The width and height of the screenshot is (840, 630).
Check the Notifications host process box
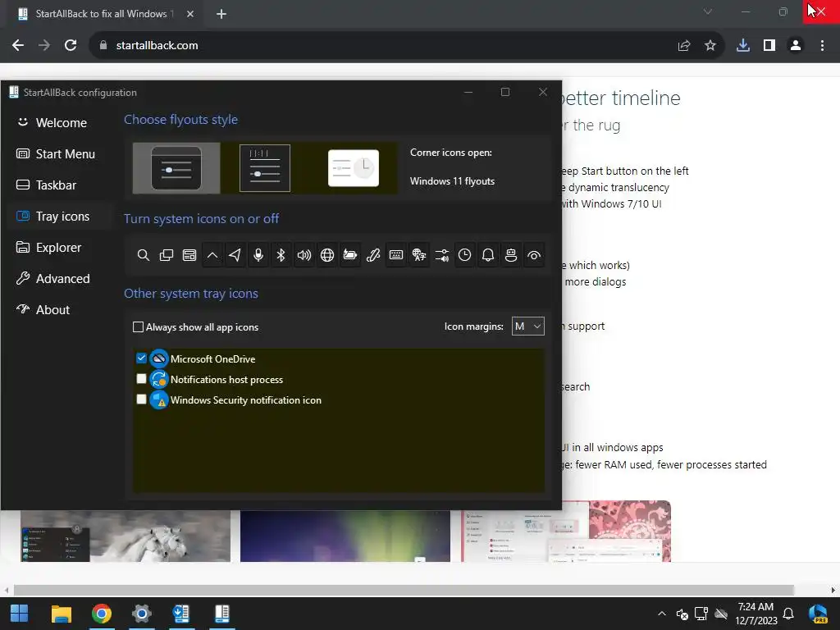coord(141,379)
